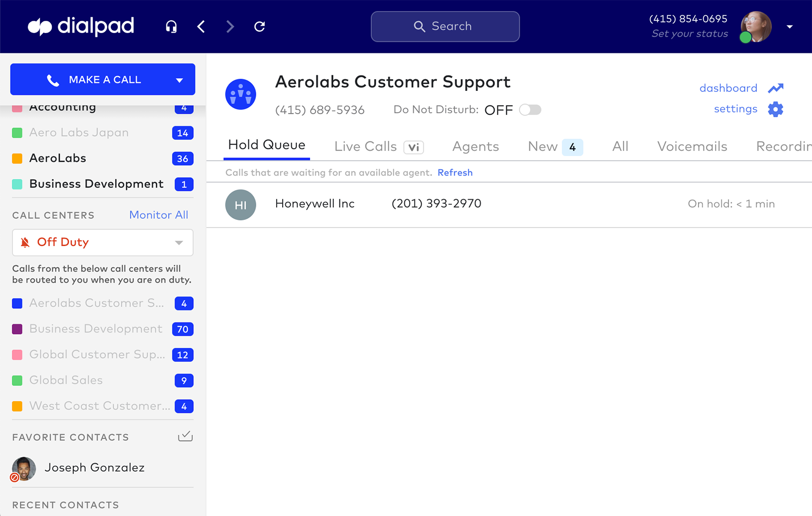Click the On hold: < 1 min status

pos(731,204)
